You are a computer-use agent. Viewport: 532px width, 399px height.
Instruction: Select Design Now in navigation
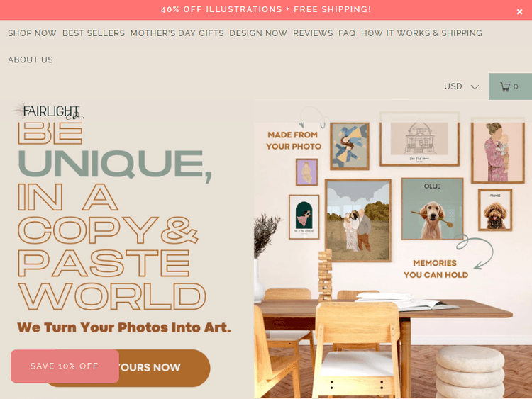258,33
